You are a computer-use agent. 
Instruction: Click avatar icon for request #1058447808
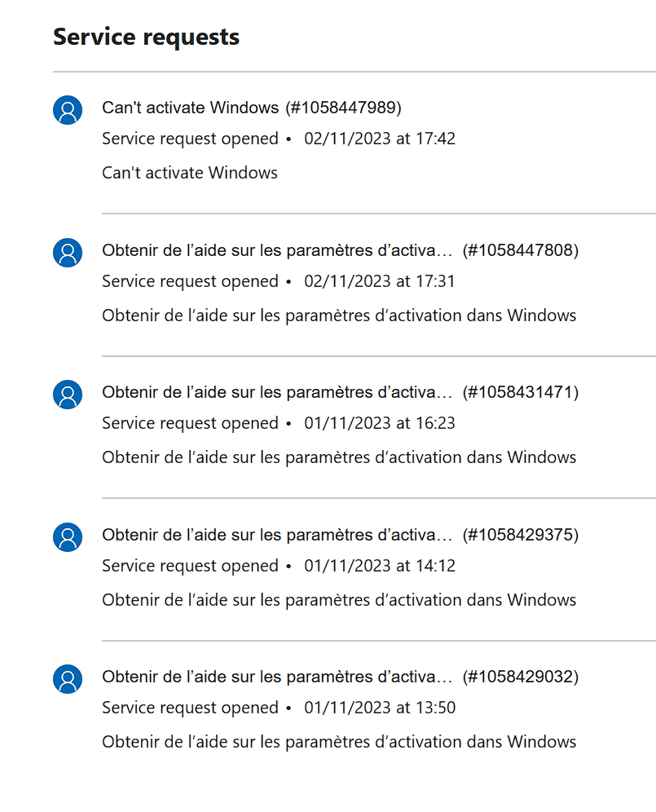click(68, 253)
